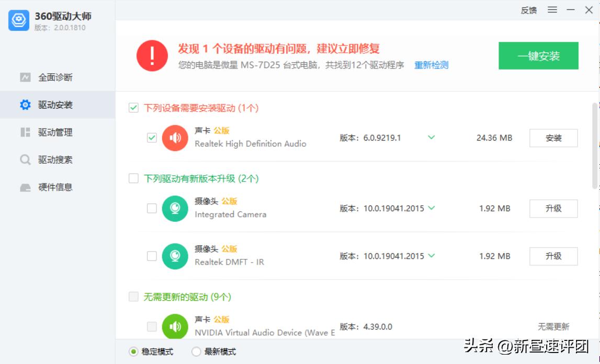Uncheck the 声卡 Realtek driver checkbox
600x364 pixels.
click(152, 138)
